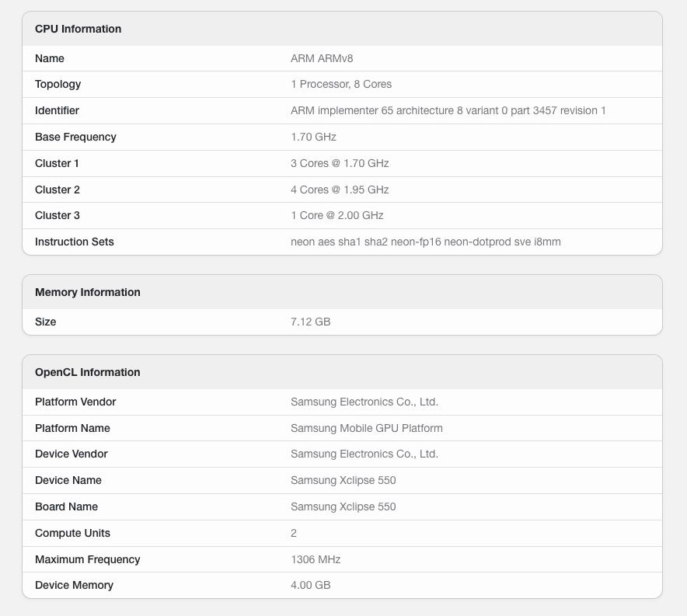687x616 pixels.
Task: Select the ARM implementer 65 identifier value
Action: click(448, 110)
